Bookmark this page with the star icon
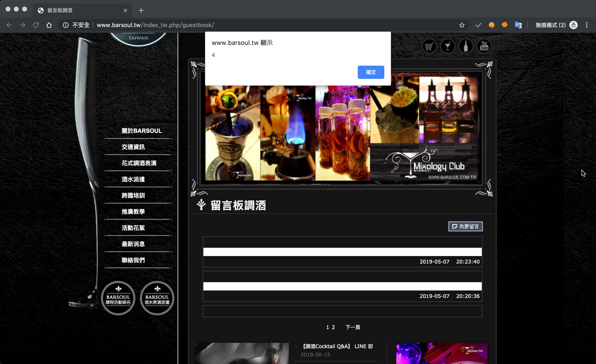The height and width of the screenshot is (364, 596). tap(462, 25)
